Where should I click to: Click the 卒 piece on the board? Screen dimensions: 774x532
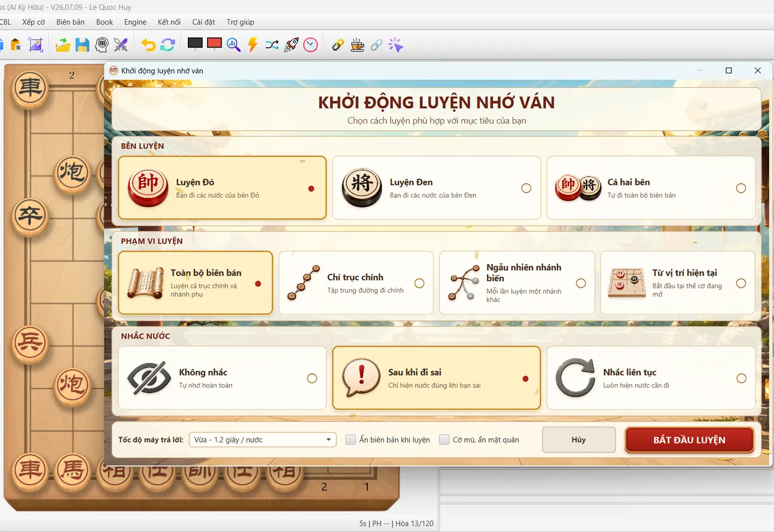click(30, 216)
